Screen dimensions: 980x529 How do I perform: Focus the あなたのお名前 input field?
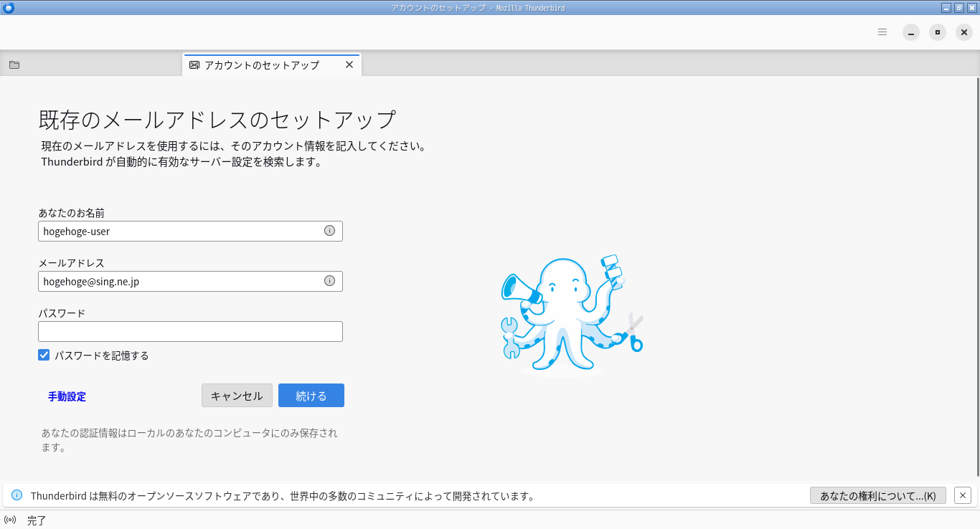pos(190,231)
